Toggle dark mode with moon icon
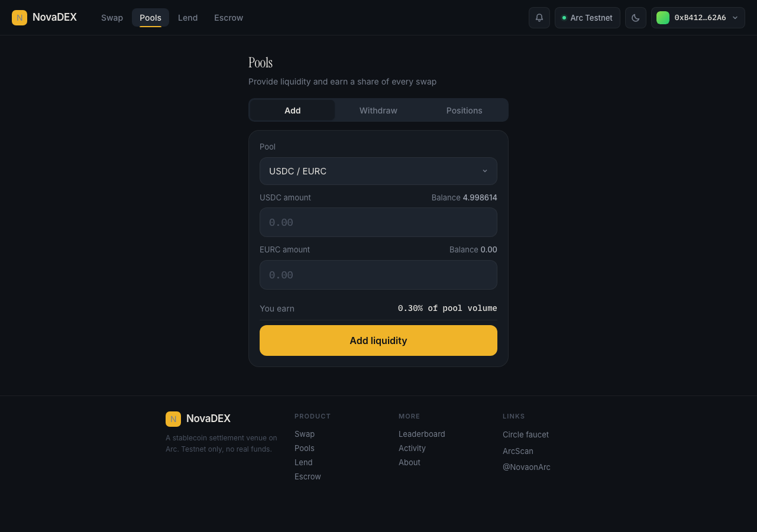This screenshot has width=757, height=532. tap(636, 18)
